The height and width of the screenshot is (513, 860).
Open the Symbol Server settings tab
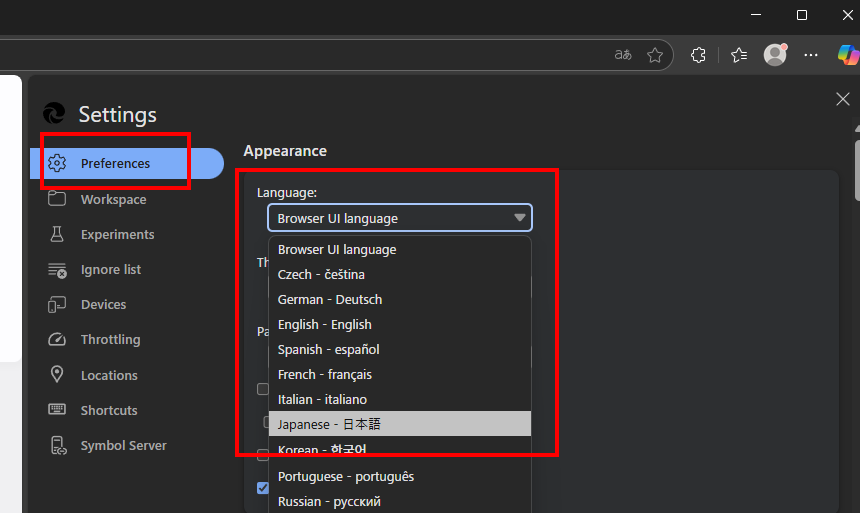123,445
